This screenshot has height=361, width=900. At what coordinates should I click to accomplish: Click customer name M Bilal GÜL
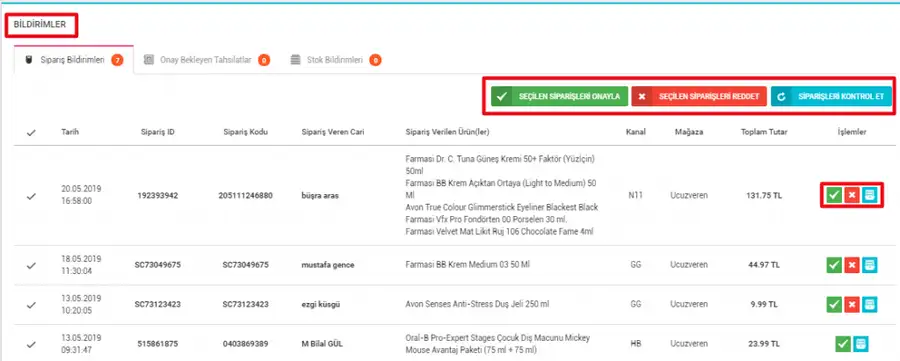click(x=323, y=344)
